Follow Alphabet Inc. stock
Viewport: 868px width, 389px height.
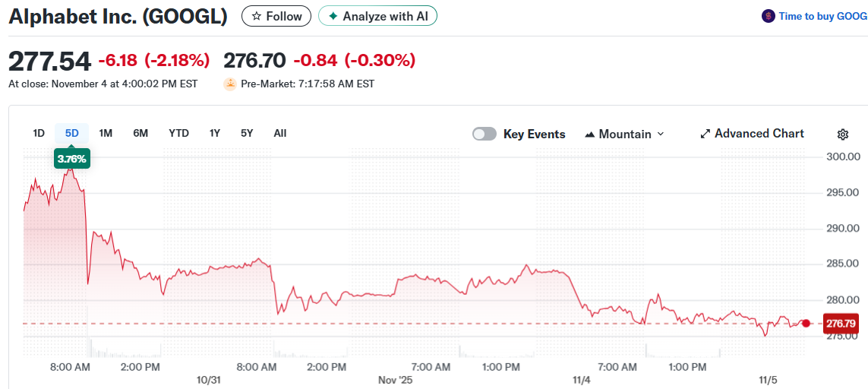click(x=276, y=16)
